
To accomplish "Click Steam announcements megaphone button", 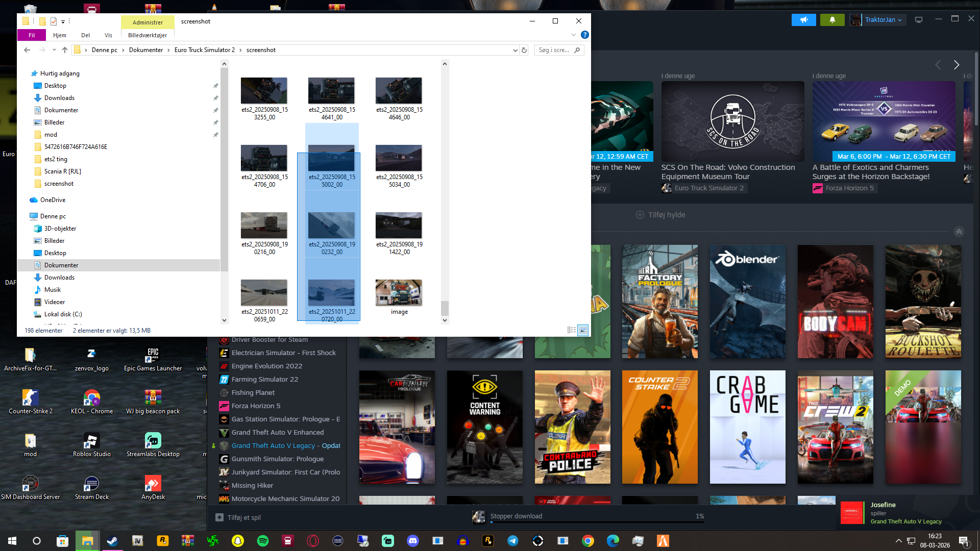I will (x=804, y=20).
